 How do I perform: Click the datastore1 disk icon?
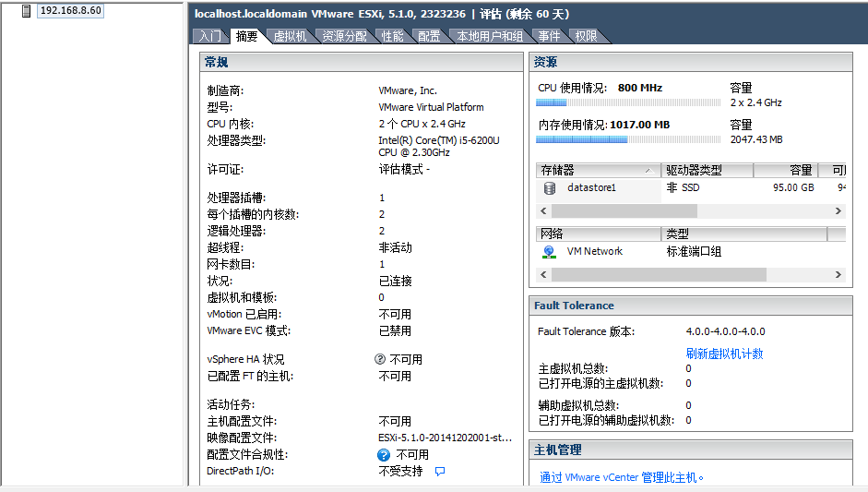pyautogui.click(x=550, y=188)
